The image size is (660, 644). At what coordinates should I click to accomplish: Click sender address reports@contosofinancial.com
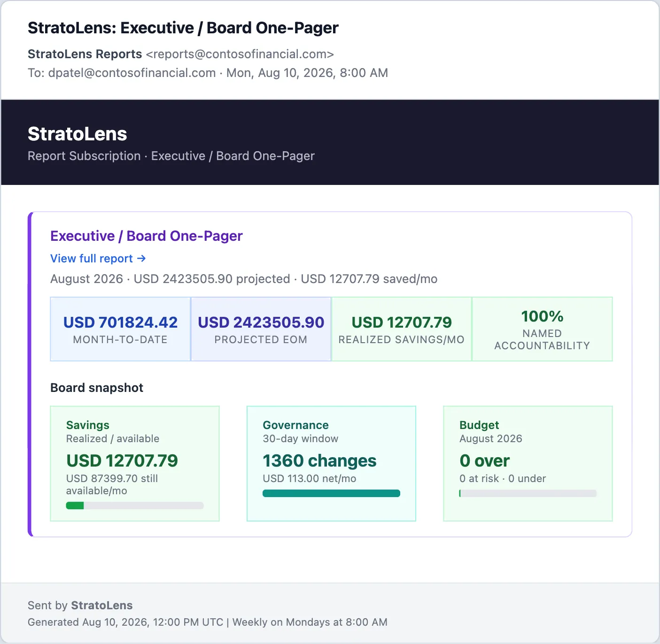[240, 54]
